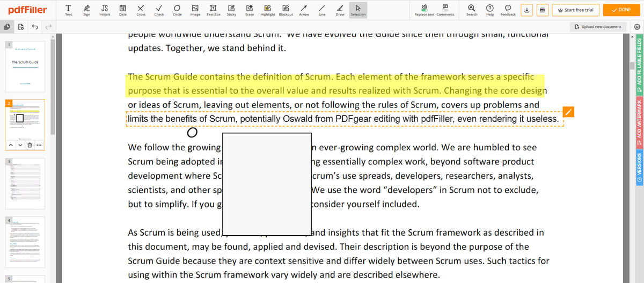This screenshot has width=644, height=283.
Task: Select the Text Box tool
Action: tap(214, 10)
